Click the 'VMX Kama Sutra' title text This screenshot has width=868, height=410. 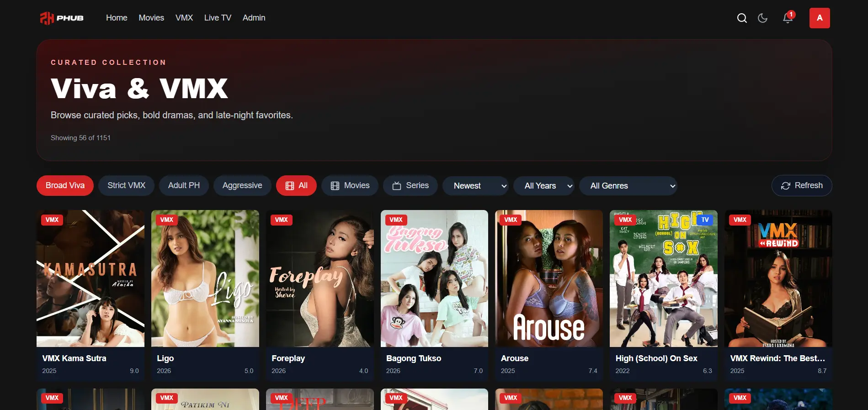74,358
